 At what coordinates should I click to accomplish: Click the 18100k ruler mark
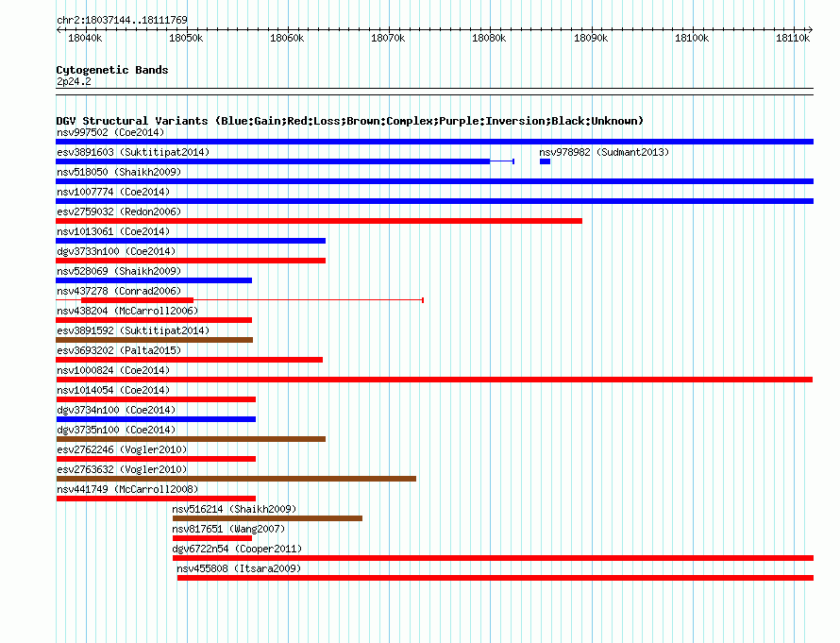pyautogui.click(x=692, y=38)
